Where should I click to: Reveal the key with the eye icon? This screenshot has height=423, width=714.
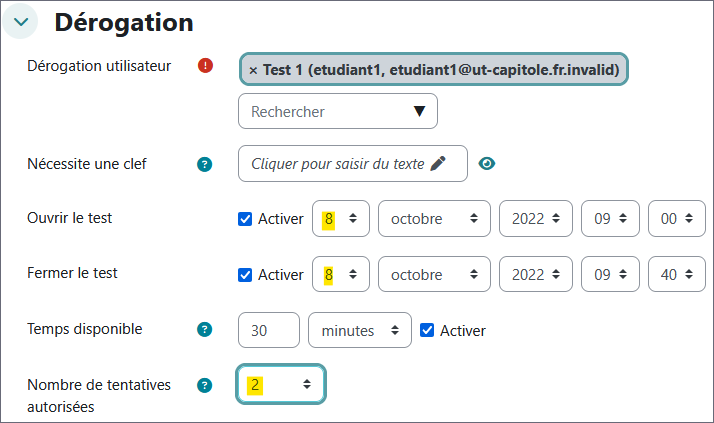(x=487, y=164)
